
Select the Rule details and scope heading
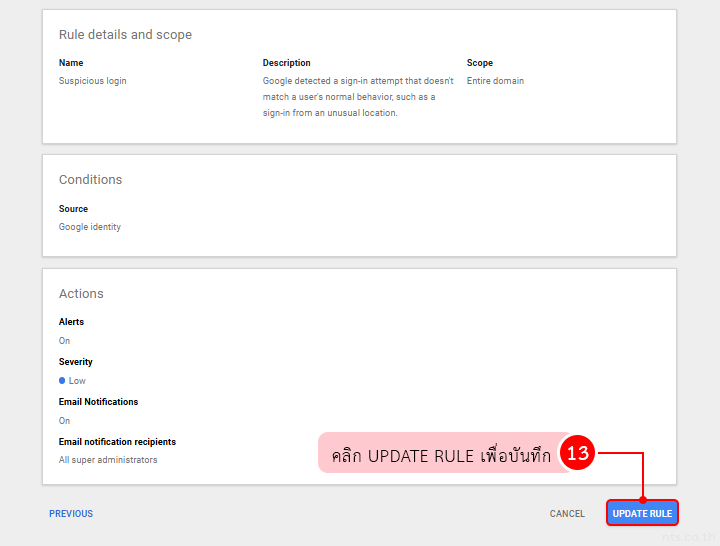pyautogui.click(x=125, y=35)
